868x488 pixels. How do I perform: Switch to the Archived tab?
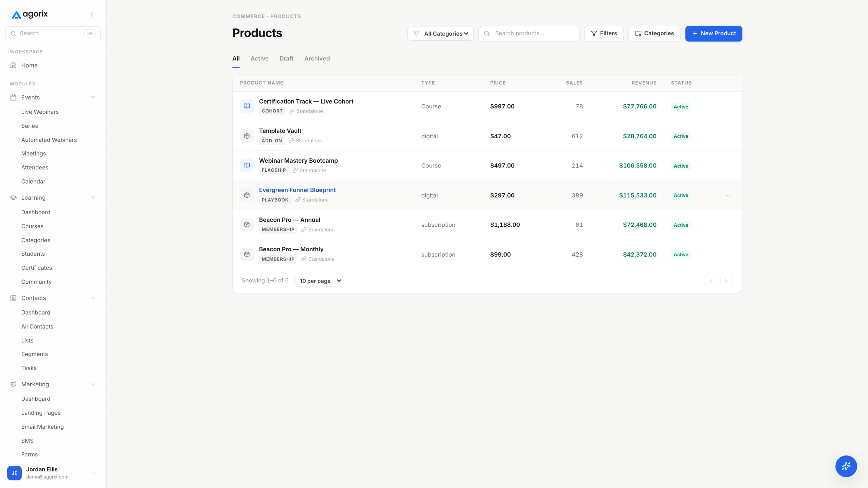[x=317, y=59]
